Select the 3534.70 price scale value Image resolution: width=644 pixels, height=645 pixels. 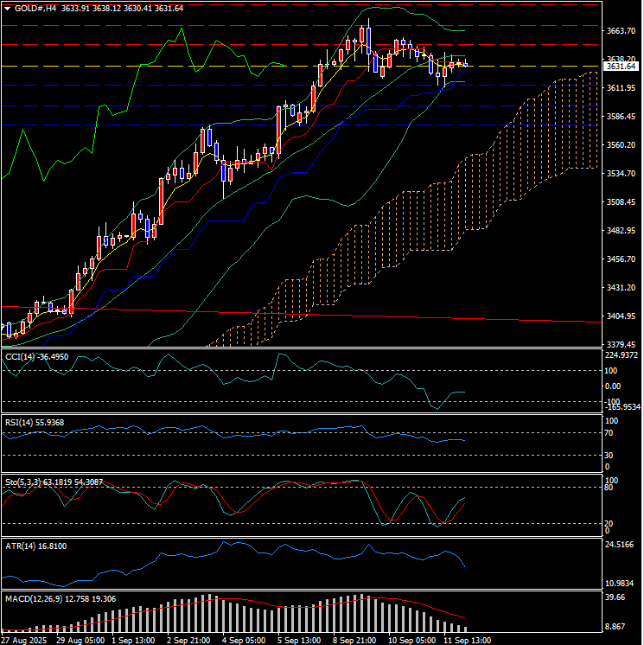pos(621,173)
